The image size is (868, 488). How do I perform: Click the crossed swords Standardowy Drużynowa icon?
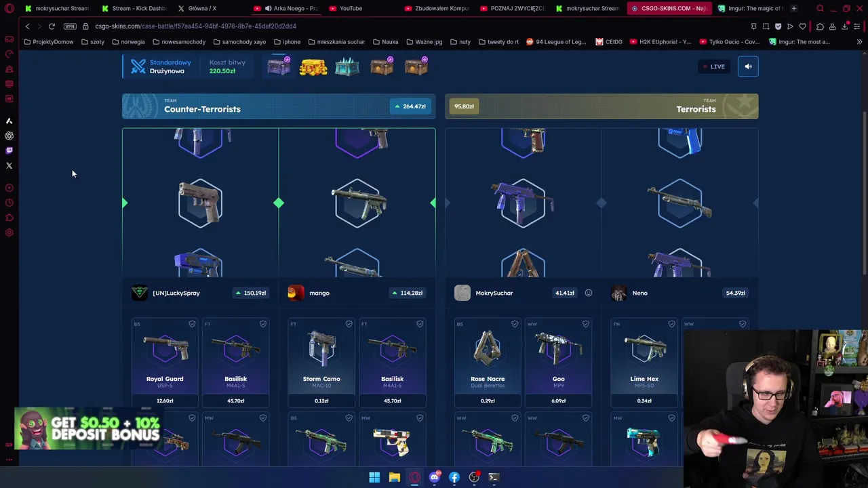(x=138, y=66)
